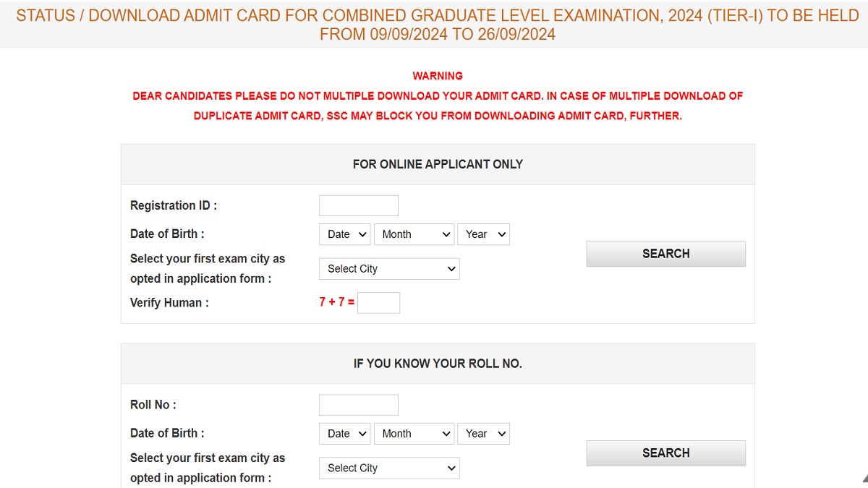
Task: Expand Select City dropdown in roll number section
Action: [389, 468]
